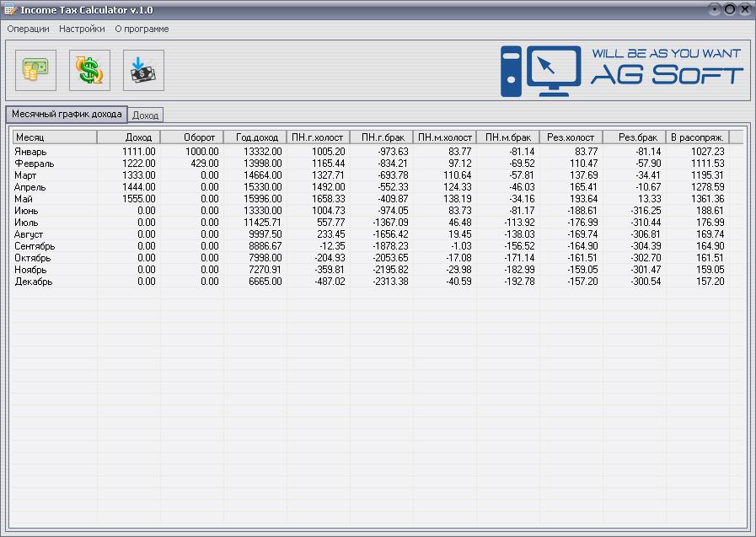
Task: Click the 1000.00 turnover value
Action: click(x=202, y=152)
